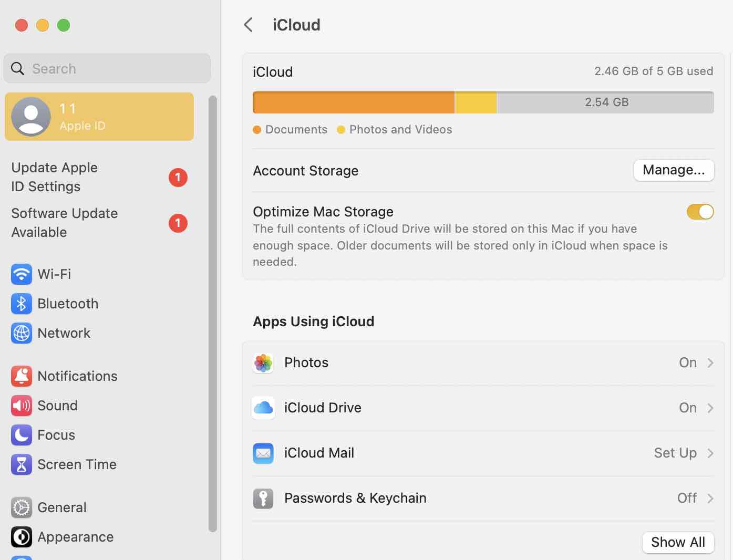The image size is (733, 560).
Task: Disable Optimize Mac Storage
Action: [x=700, y=212]
